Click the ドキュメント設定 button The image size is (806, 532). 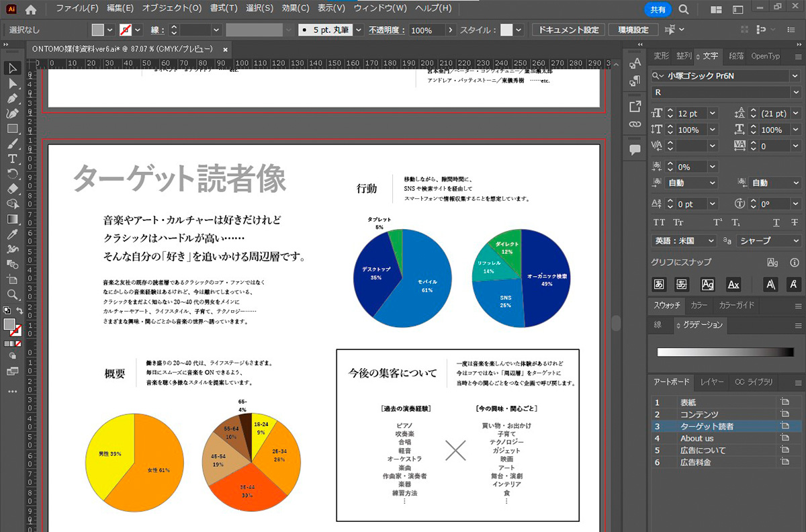click(x=568, y=30)
